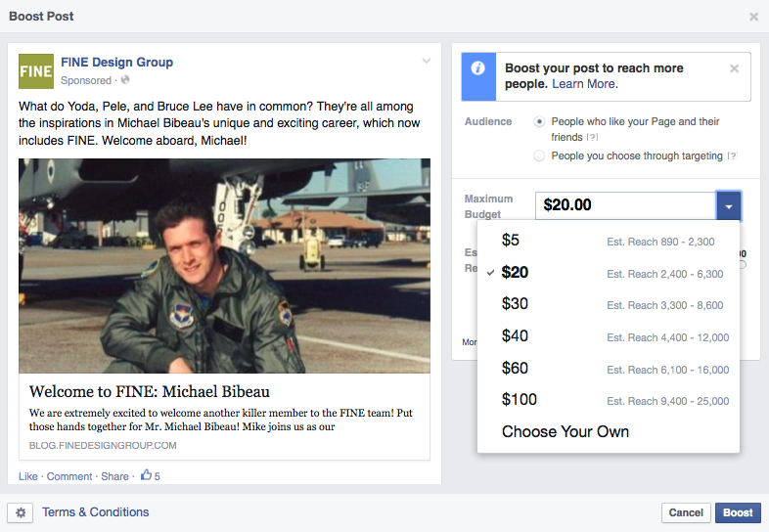Click the Boost button
This screenshot has height=532, width=769.
[x=738, y=512]
